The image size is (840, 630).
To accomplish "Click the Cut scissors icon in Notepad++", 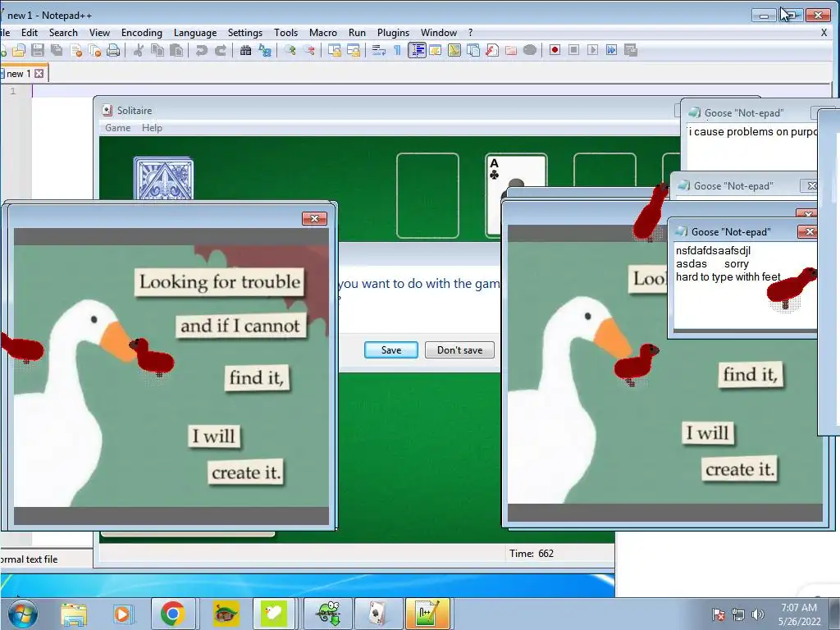I will (x=138, y=50).
